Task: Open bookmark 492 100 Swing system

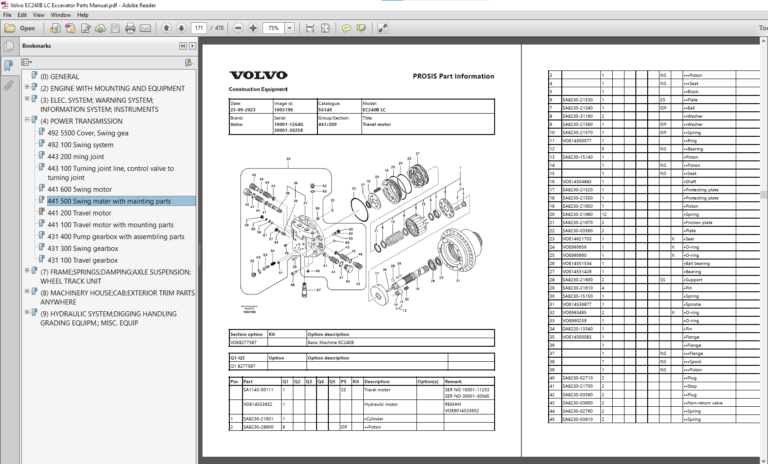Action: [80, 145]
